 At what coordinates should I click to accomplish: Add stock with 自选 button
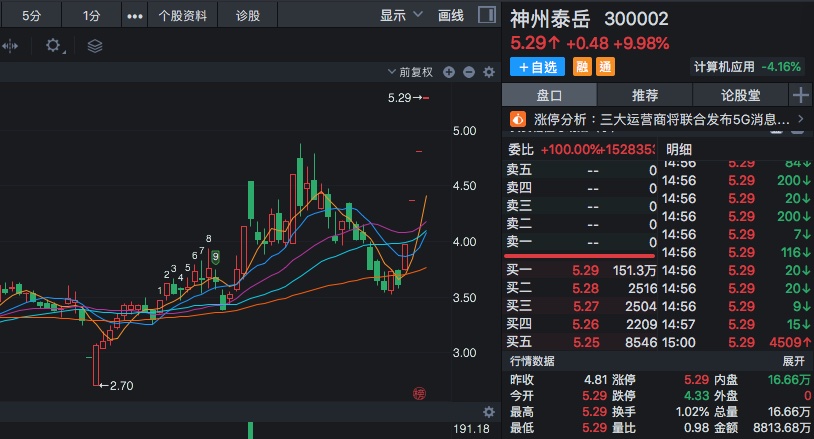coord(537,67)
